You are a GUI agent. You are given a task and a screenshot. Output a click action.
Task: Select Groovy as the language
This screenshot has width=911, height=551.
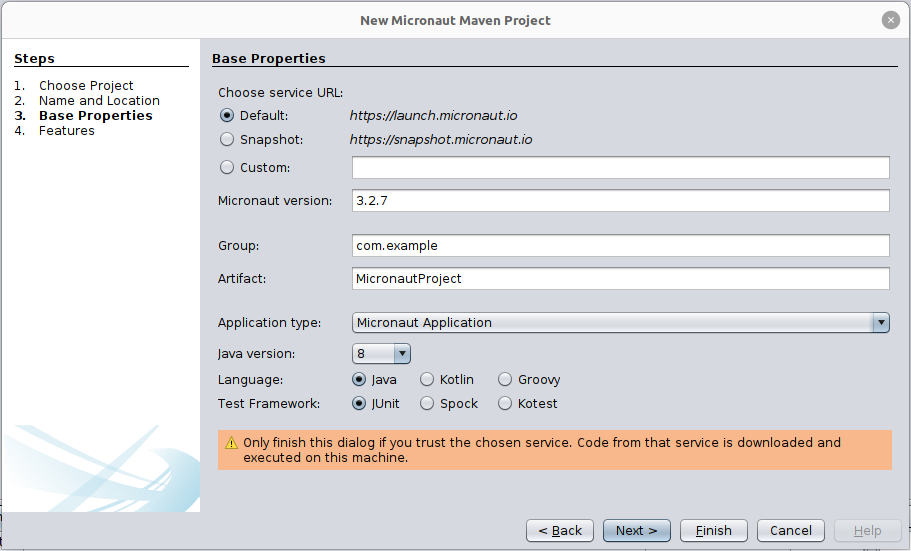pyautogui.click(x=505, y=380)
